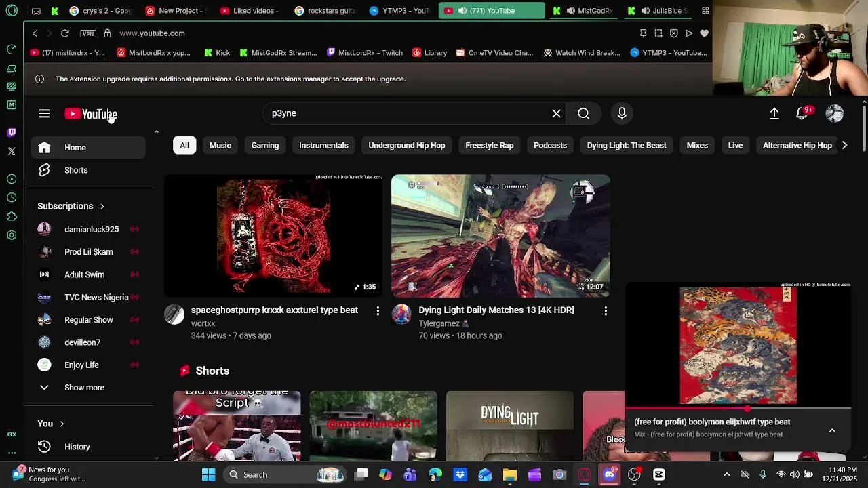Screen dimensions: 868x488
Task: Click the YouTube logo
Action: pos(91,114)
